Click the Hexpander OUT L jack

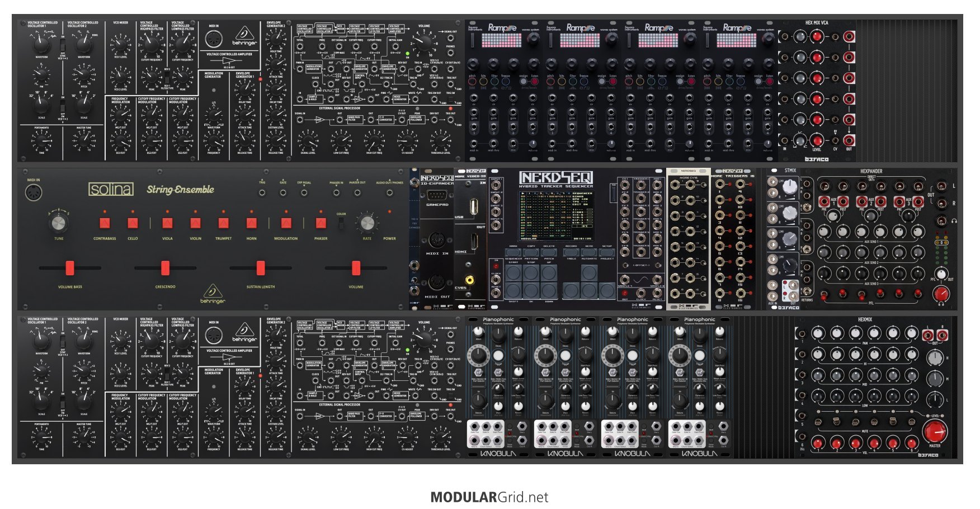942,186
